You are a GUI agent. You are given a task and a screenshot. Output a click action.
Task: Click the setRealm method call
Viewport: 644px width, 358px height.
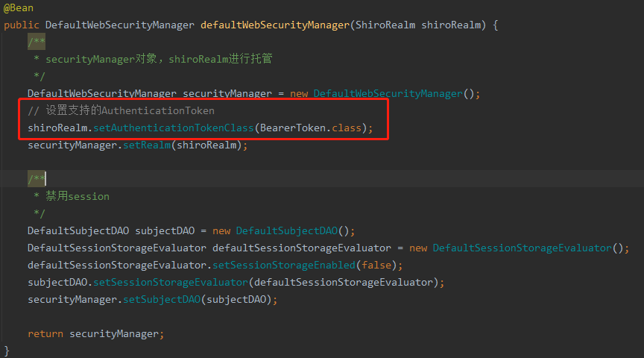coord(147,145)
